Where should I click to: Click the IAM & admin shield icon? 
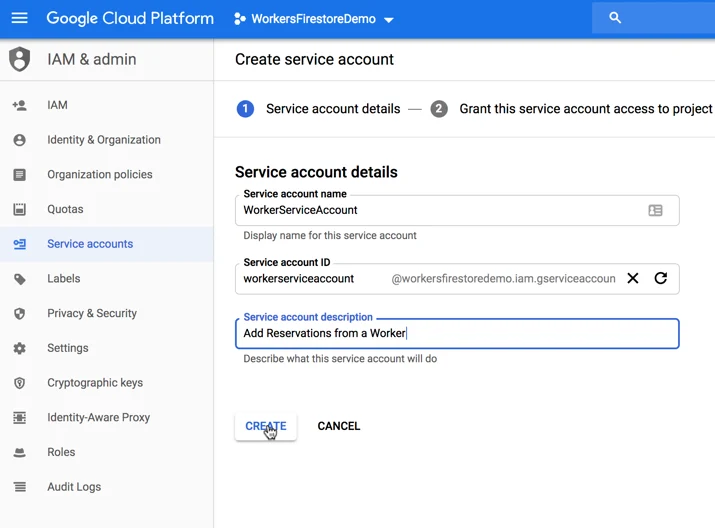click(20, 59)
